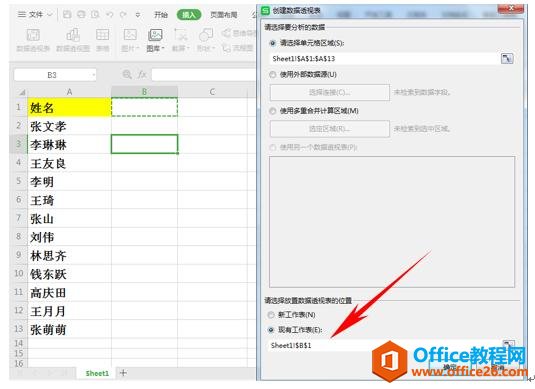Click the print icon in quick toolbar
This screenshot has width=535, height=389.
(x=81, y=14)
